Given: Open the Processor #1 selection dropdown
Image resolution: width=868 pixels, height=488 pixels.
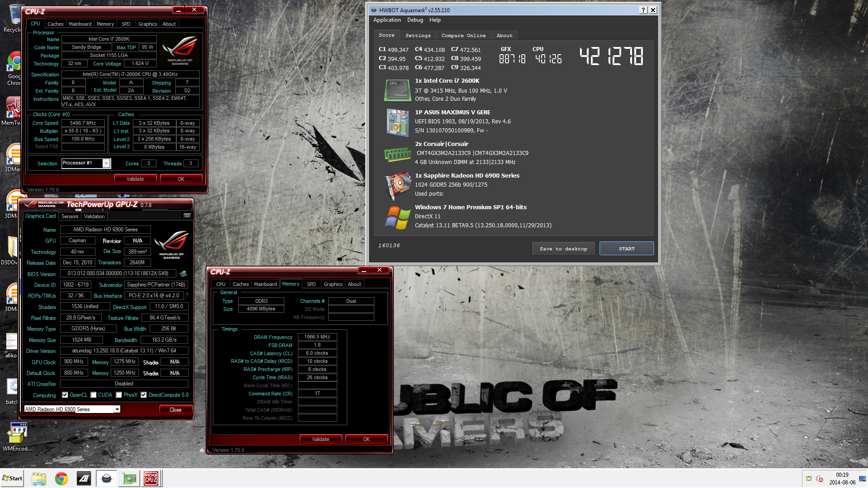Looking at the screenshot, I should tap(106, 163).
